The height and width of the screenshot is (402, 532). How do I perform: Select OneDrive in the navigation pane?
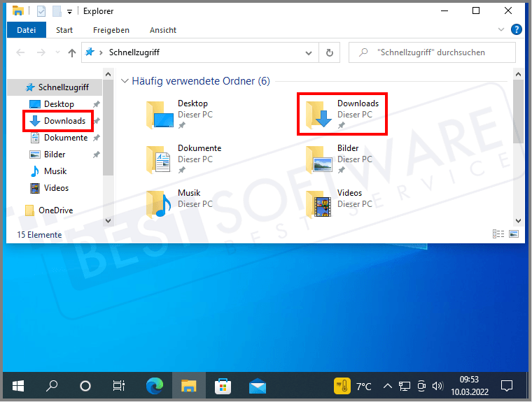click(55, 210)
